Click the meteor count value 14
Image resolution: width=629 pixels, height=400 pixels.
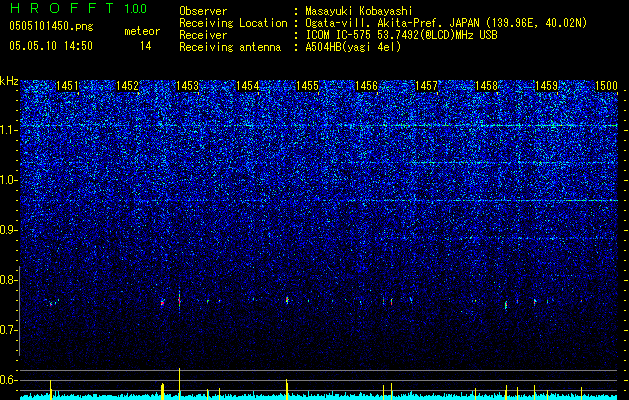pos(146,46)
